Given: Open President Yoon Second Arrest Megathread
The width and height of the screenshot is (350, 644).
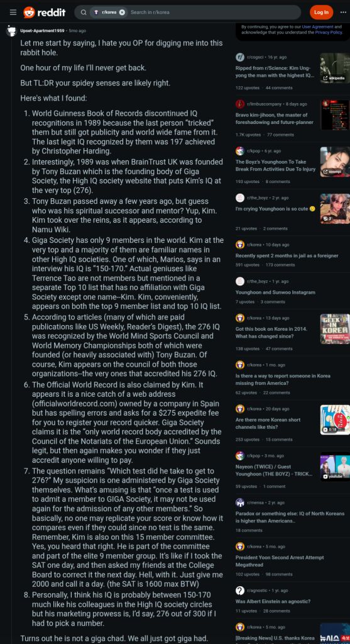Looking at the screenshot, I should [280, 561].
